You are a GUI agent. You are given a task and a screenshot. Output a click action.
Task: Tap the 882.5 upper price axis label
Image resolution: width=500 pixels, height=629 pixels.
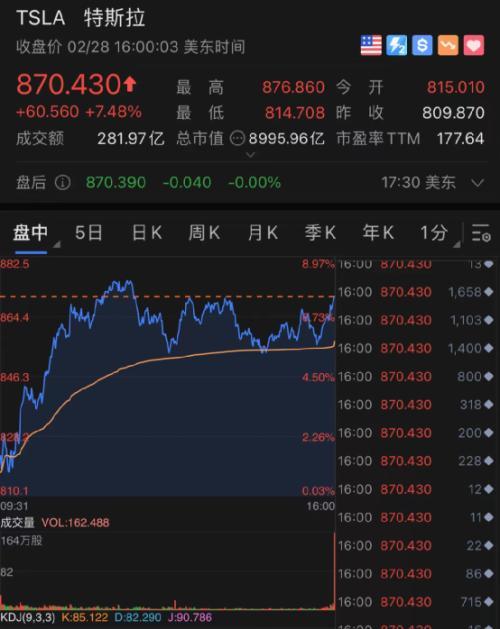[14, 264]
